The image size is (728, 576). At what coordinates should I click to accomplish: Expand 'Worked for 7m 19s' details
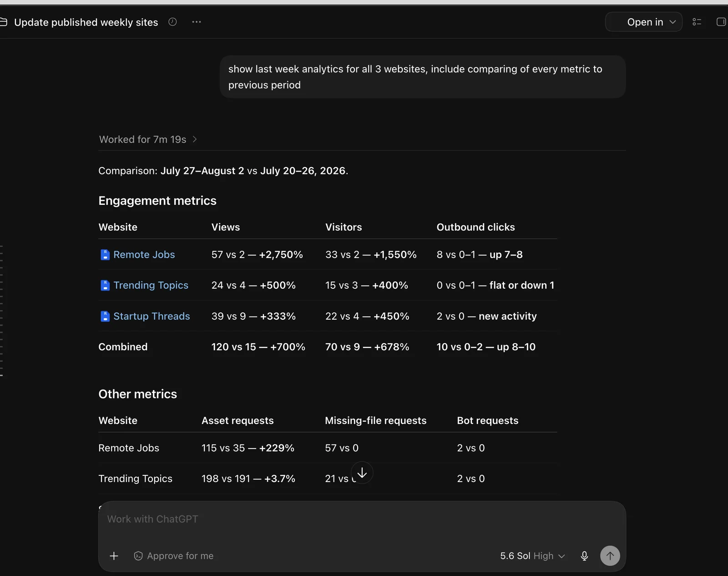[x=148, y=139]
